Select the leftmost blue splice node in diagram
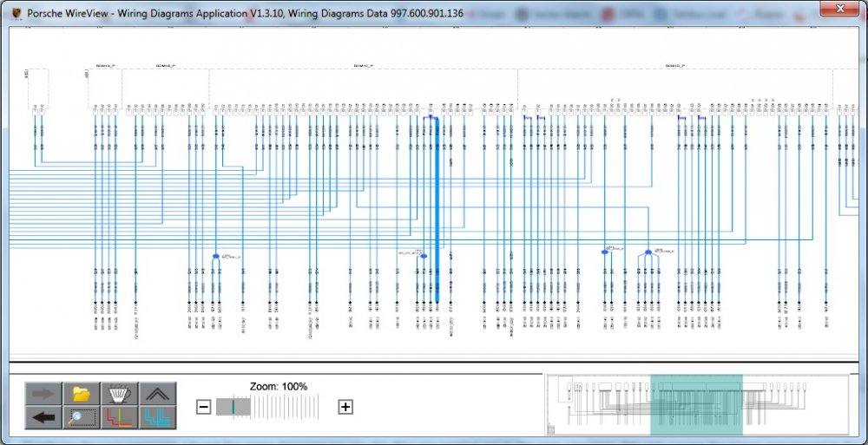Screen dimensions: 868x445 pos(215,256)
